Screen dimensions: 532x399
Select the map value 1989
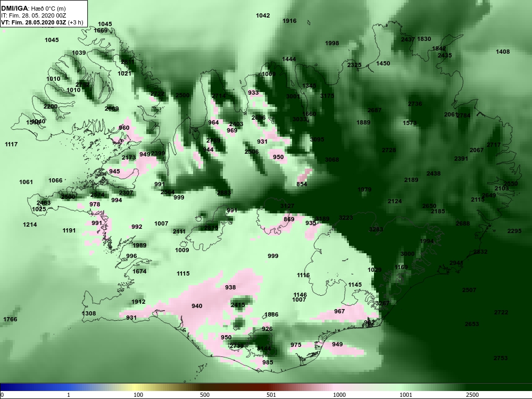(x=139, y=245)
